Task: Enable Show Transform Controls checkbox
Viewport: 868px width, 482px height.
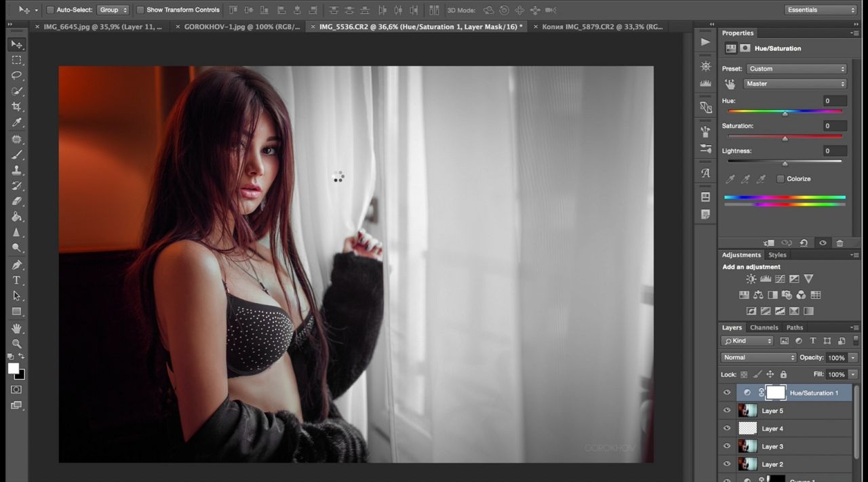Action: pos(140,10)
